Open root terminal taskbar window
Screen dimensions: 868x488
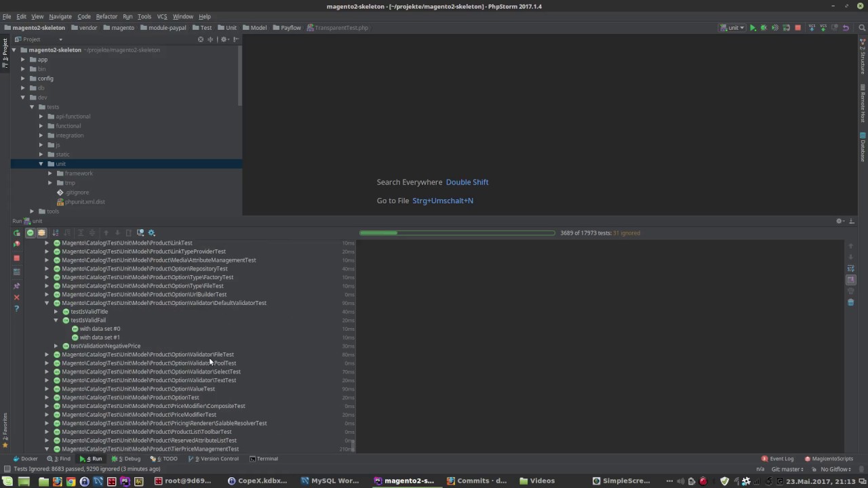[182, 481]
